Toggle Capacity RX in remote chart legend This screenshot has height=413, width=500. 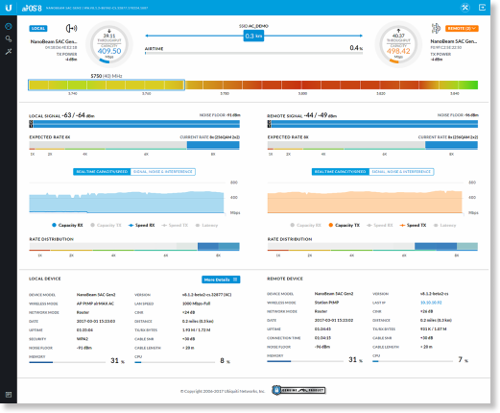[x=306, y=225]
